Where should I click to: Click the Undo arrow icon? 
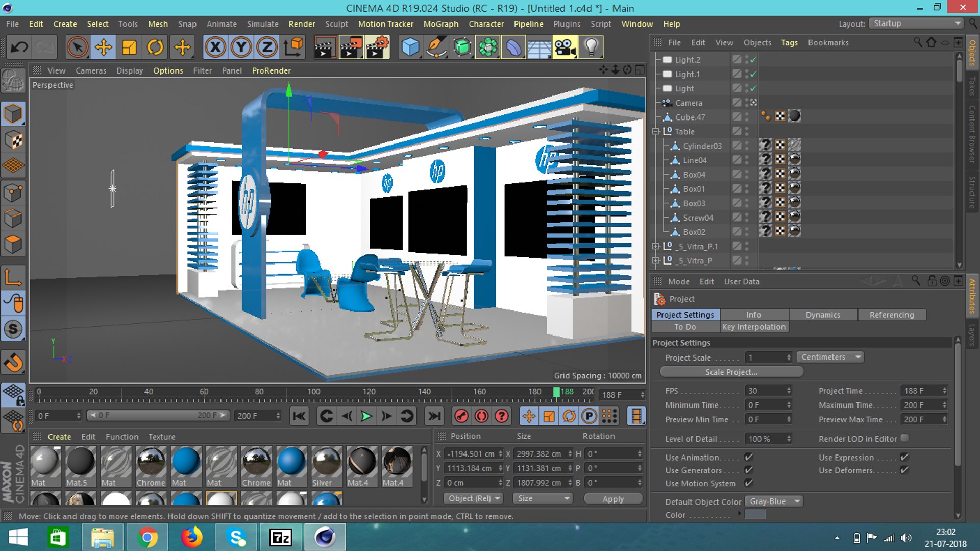[19, 47]
